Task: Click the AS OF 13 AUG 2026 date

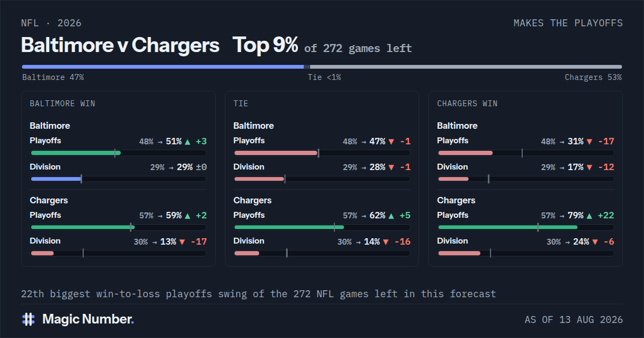Action: [x=574, y=320]
